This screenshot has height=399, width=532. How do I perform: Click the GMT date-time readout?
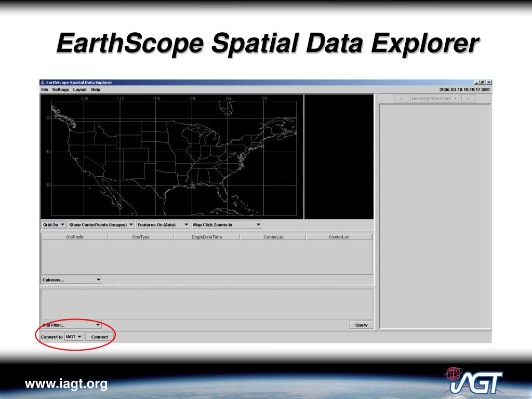click(x=464, y=89)
